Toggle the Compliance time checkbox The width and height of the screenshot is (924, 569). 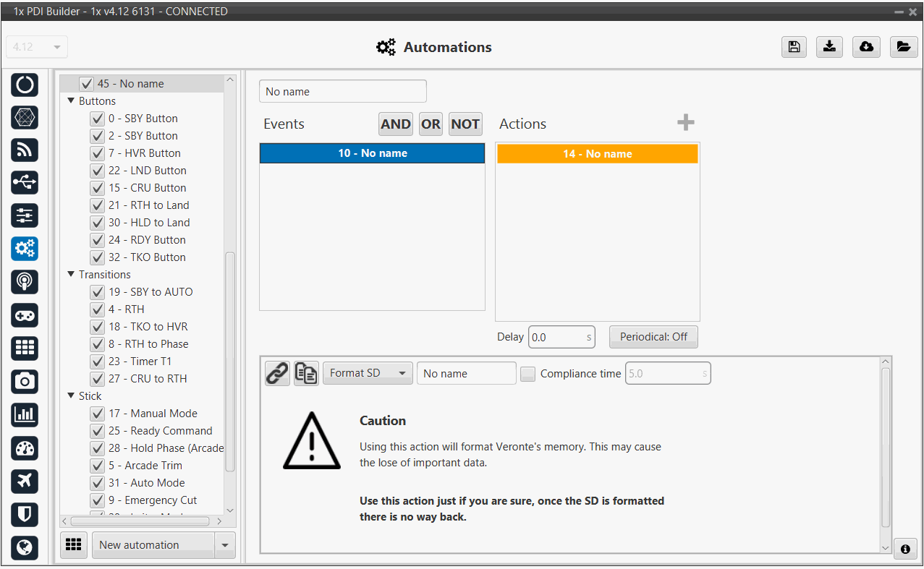point(528,374)
